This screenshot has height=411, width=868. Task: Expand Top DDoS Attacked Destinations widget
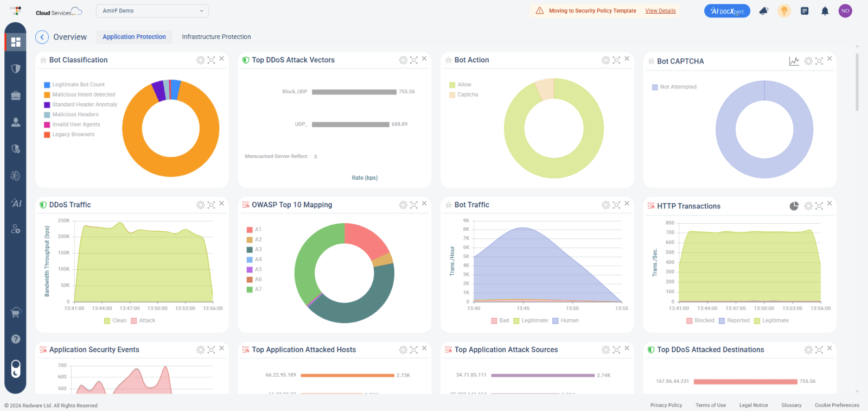(x=819, y=350)
